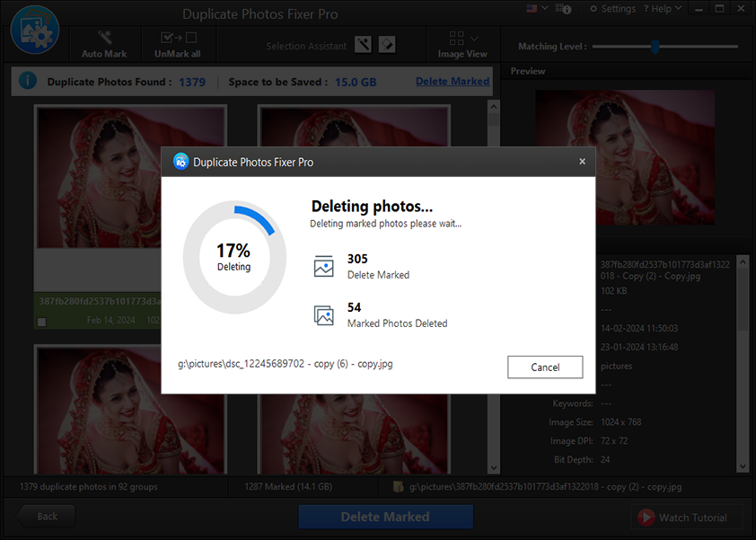Viewport: 756px width, 540px height.
Task: Close the Deleting photos dialog
Action: pyautogui.click(x=582, y=162)
